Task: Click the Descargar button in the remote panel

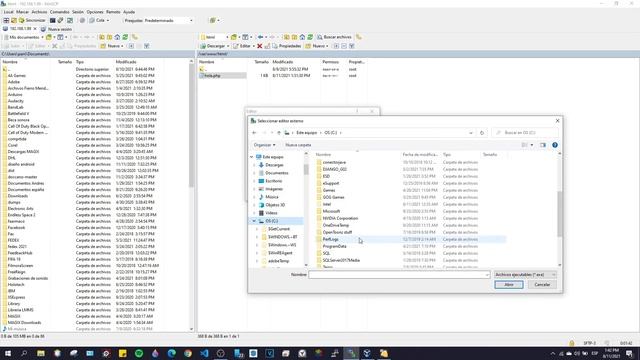Action: coord(214,46)
